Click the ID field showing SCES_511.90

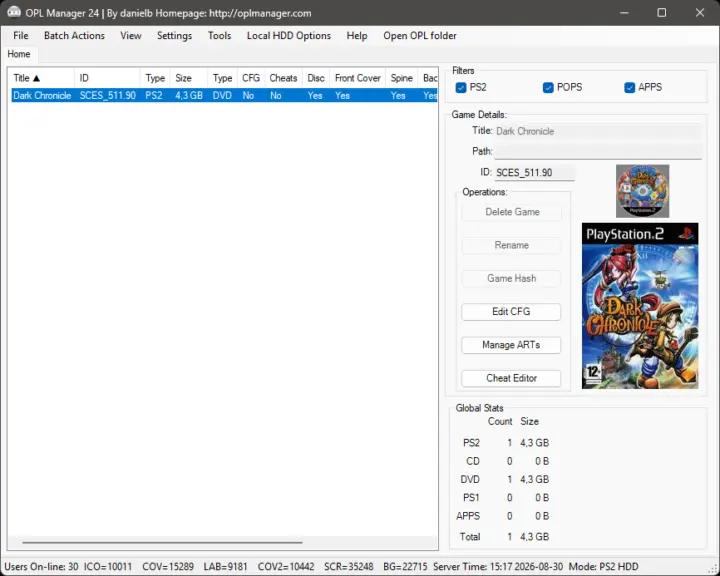534,173
